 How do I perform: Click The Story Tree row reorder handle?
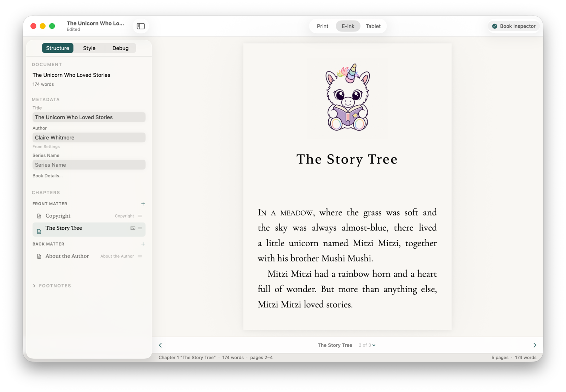tap(140, 228)
